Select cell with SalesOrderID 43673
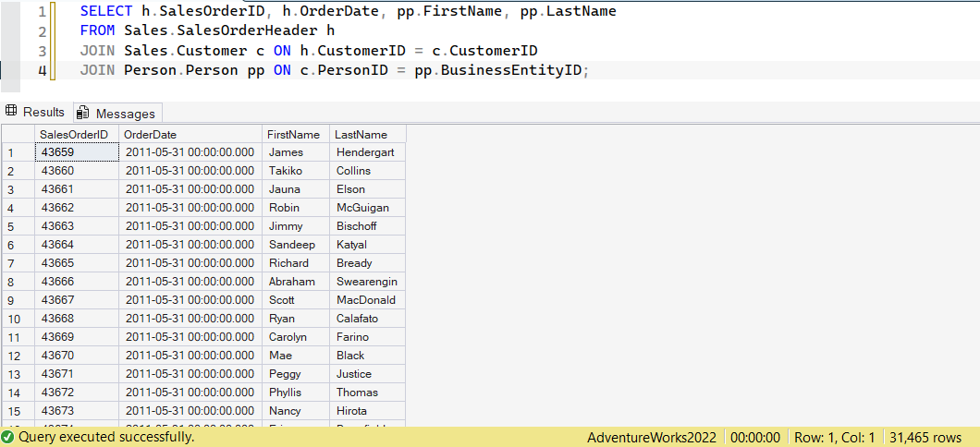Screen dimensions: 980x447 77,411
